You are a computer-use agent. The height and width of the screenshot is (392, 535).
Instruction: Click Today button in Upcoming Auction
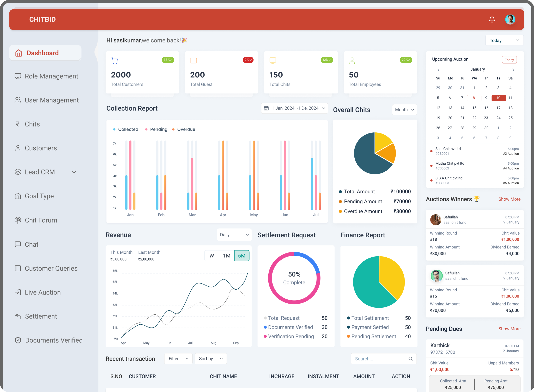click(509, 60)
